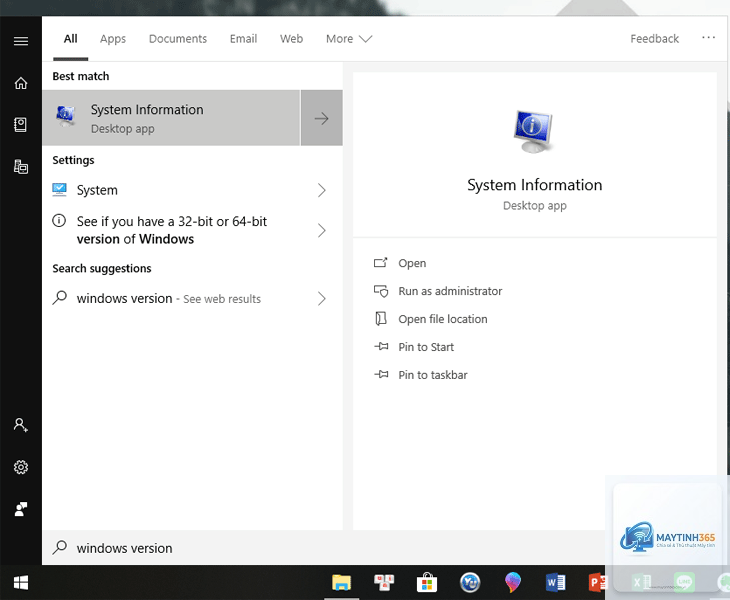
Task: Open the notebook icon in sidebar
Action: (x=20, y=124)
